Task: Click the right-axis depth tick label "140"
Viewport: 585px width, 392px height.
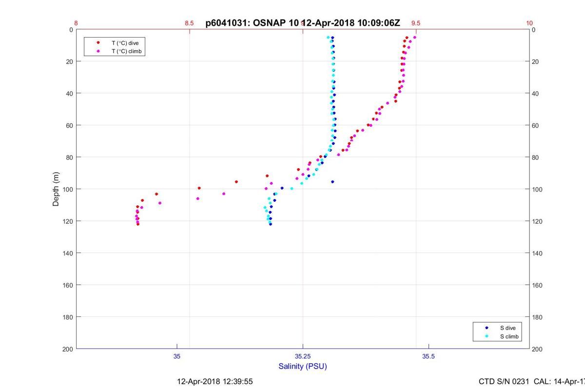Action: click(x=538, y=253)
